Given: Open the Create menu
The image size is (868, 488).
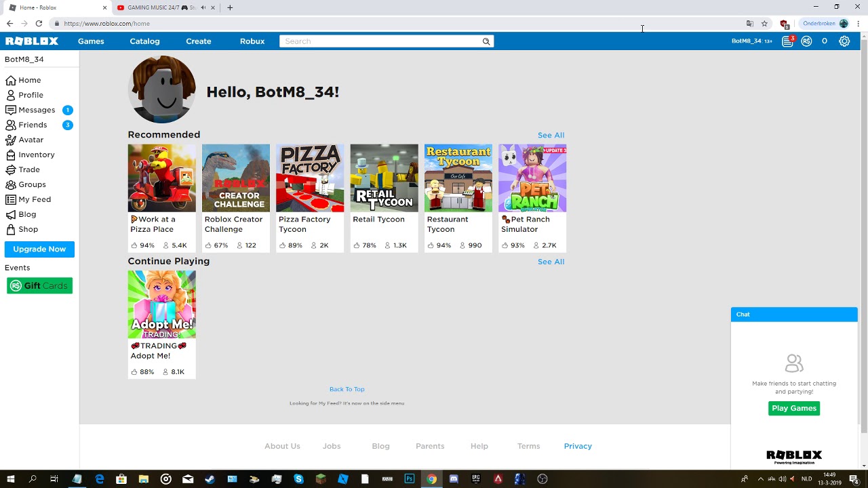Looking at the screenshot, I should pyautogui.click(x=199, y=41).
